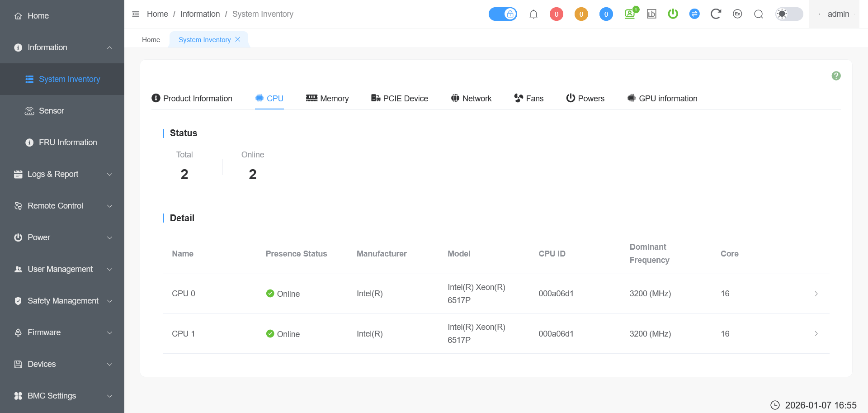Image resolution: width=868 pixels, height=413 pixels.
Task: Open the search magnifier icon
Action: click(x=759, y=14)
